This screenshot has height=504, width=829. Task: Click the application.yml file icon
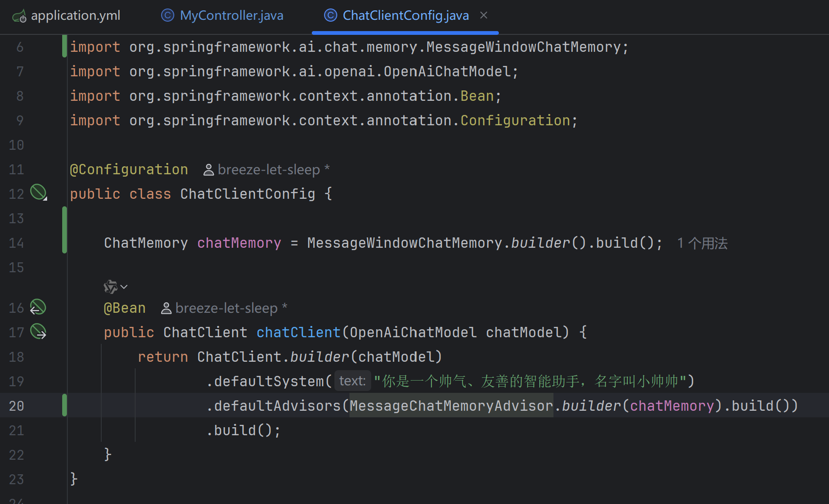(x=19, y=16)
